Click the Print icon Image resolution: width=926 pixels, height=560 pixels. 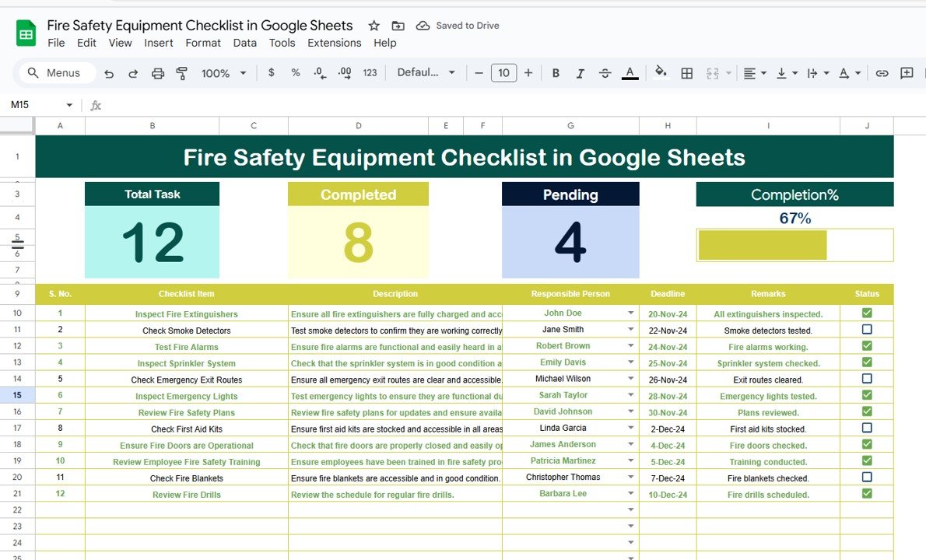(158, 73)
